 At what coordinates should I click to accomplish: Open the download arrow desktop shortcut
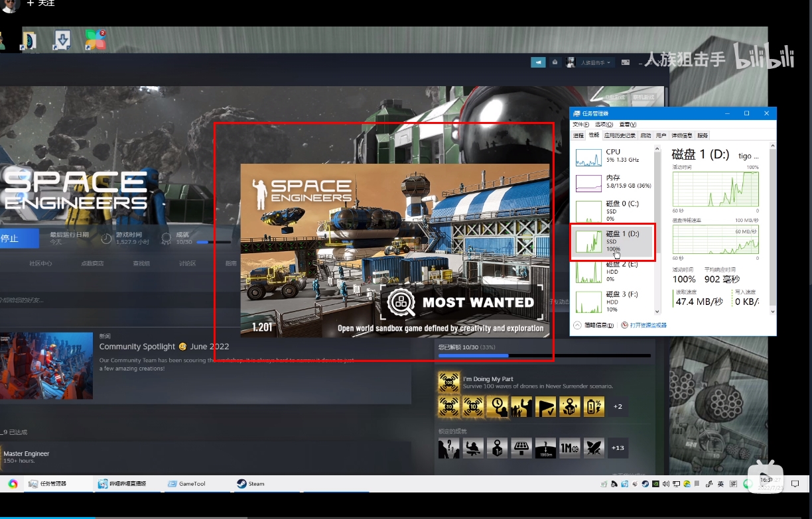coord(62,40)
